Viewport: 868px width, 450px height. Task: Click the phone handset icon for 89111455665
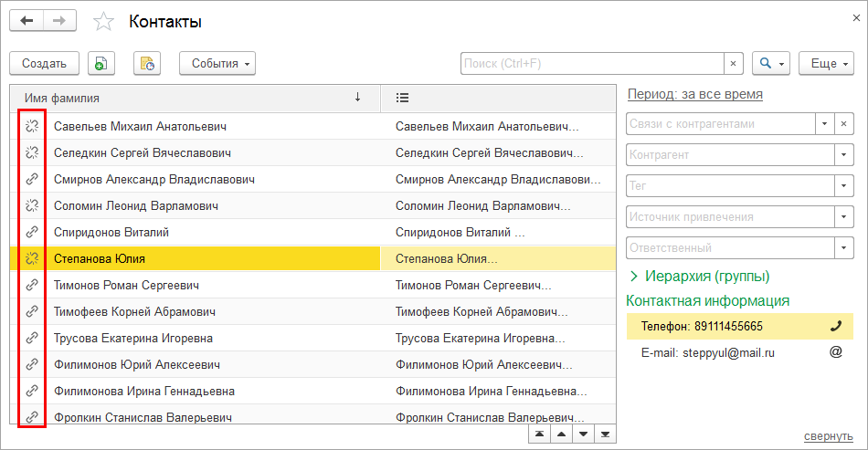point(835,326)
